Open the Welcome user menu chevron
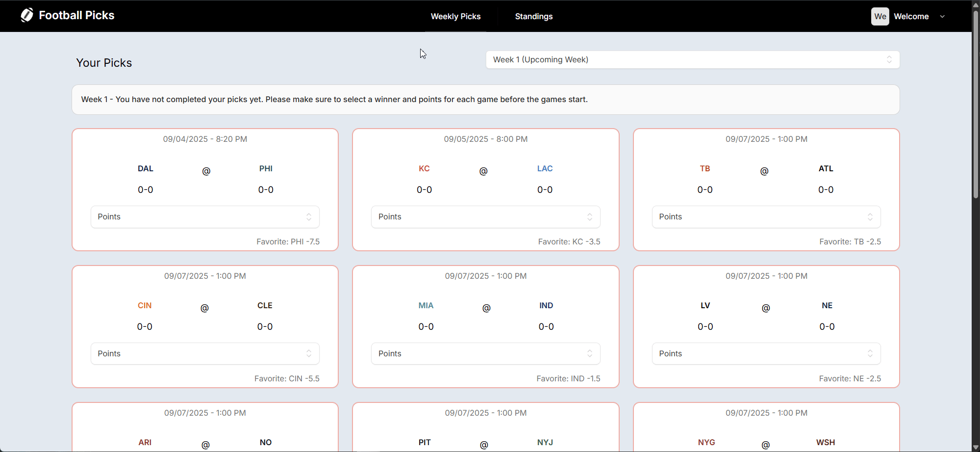Image resolution: width=980 pixels, height=452 pixels. 942,17
